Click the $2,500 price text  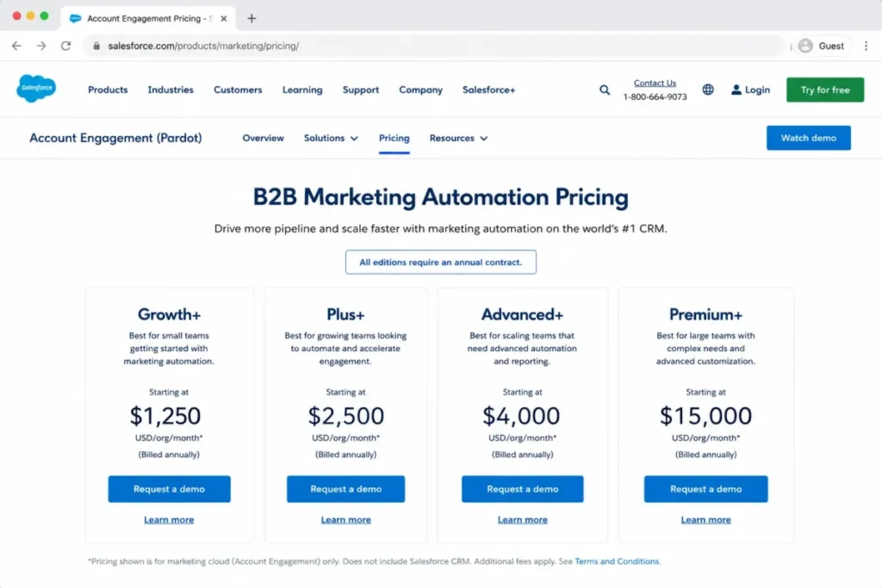pos(346,416)
